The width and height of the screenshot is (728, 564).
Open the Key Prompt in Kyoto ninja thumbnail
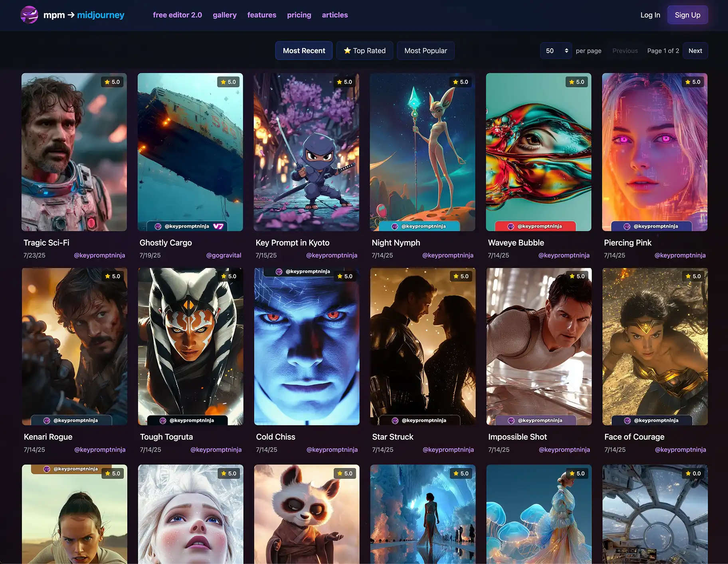pyautogui.click(x=307, y=152)
